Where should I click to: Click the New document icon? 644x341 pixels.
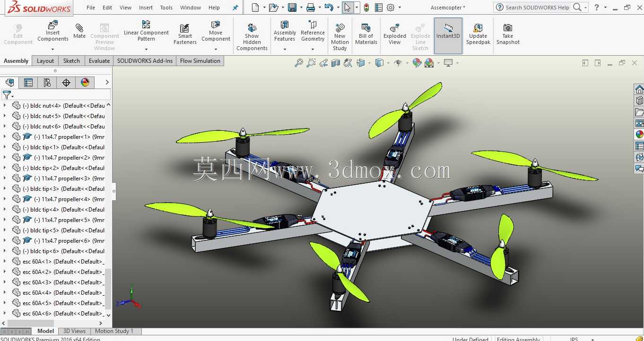coord(255,8)
